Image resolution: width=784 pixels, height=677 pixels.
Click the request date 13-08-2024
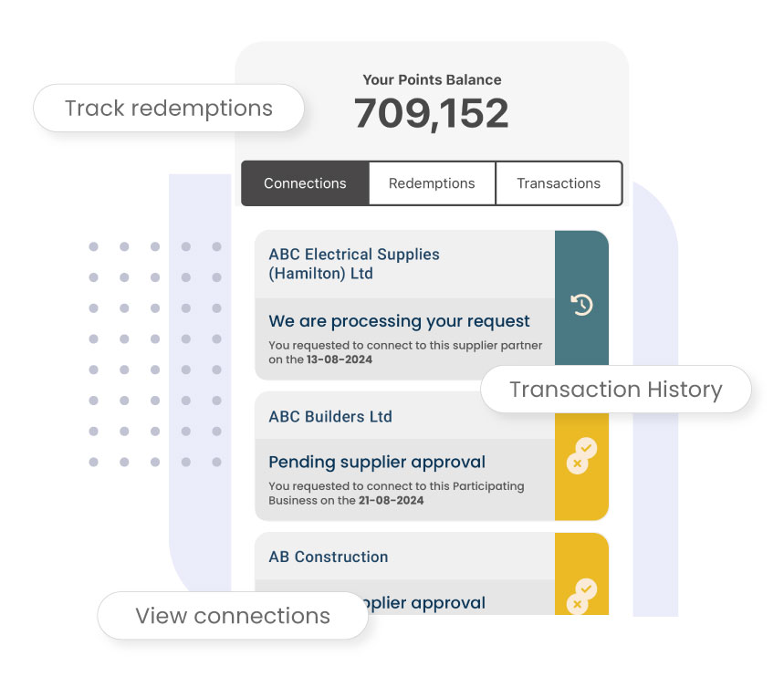pos(340,359)
